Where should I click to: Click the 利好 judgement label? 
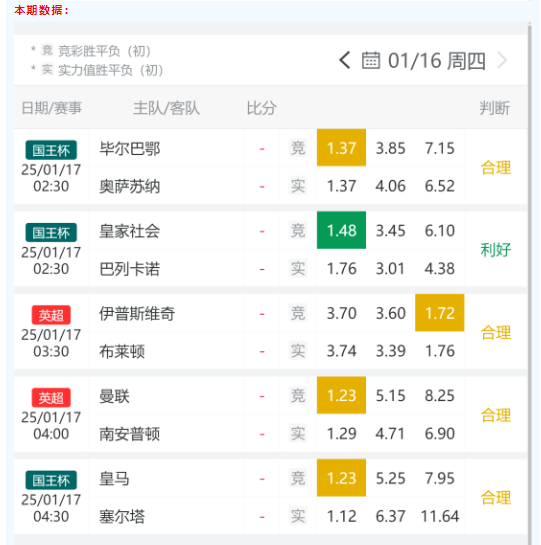[x=496, y=250]
